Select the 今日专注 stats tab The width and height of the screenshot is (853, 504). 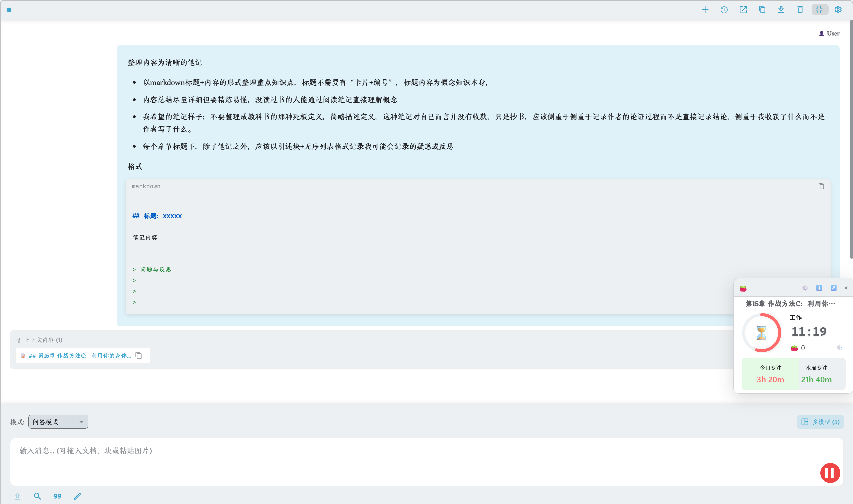[x=770, y=373]
